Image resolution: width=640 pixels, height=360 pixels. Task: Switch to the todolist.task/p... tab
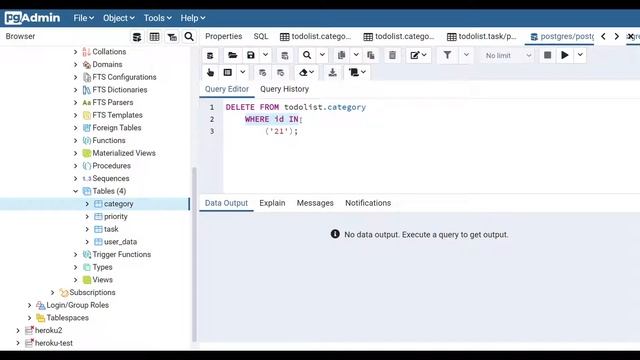click(482, 36)
